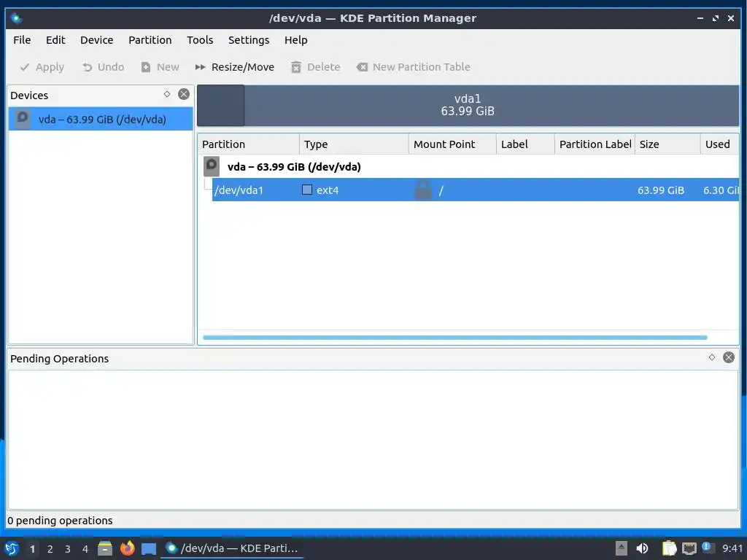Image resolution: width=747 pixels, height=560 pixels.
Task: Launch the file manager from the taskbar
Action: coord(105,548)
